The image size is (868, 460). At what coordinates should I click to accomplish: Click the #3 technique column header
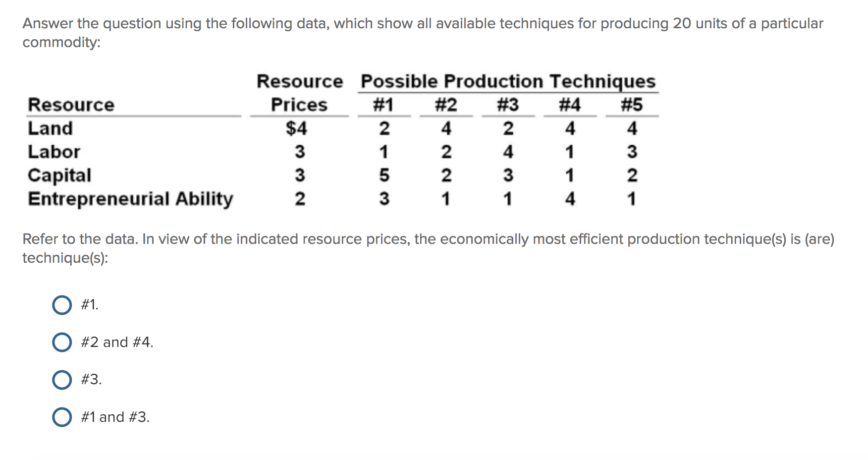tap(507, 105)
